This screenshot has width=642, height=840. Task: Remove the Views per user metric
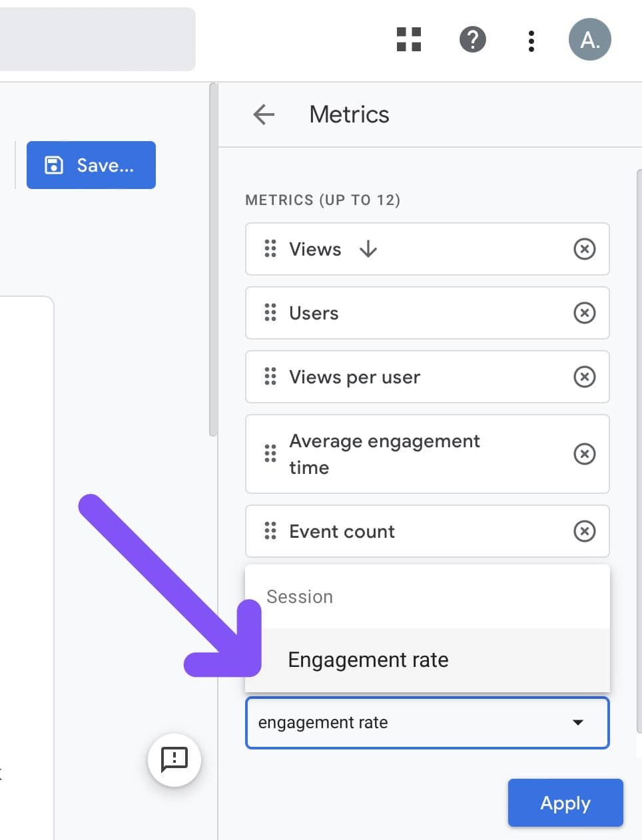(584, 377)
